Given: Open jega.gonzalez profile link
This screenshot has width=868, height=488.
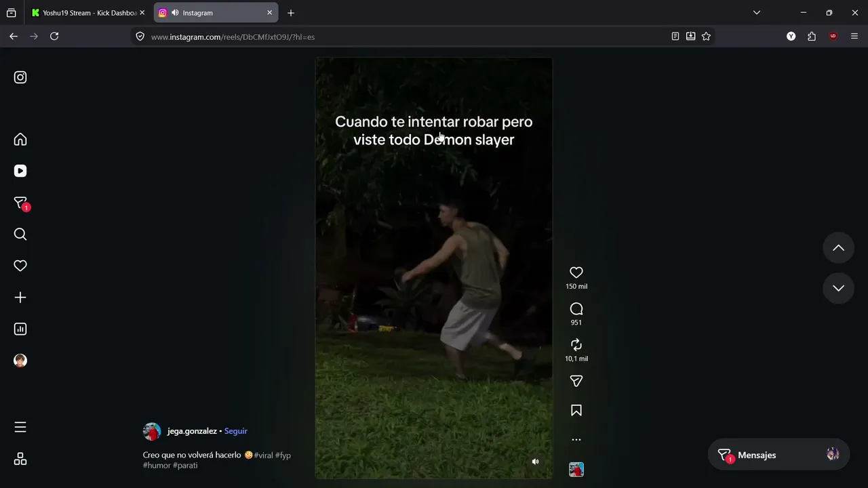Looking at the screenshot, I should [x=192, y=431].
